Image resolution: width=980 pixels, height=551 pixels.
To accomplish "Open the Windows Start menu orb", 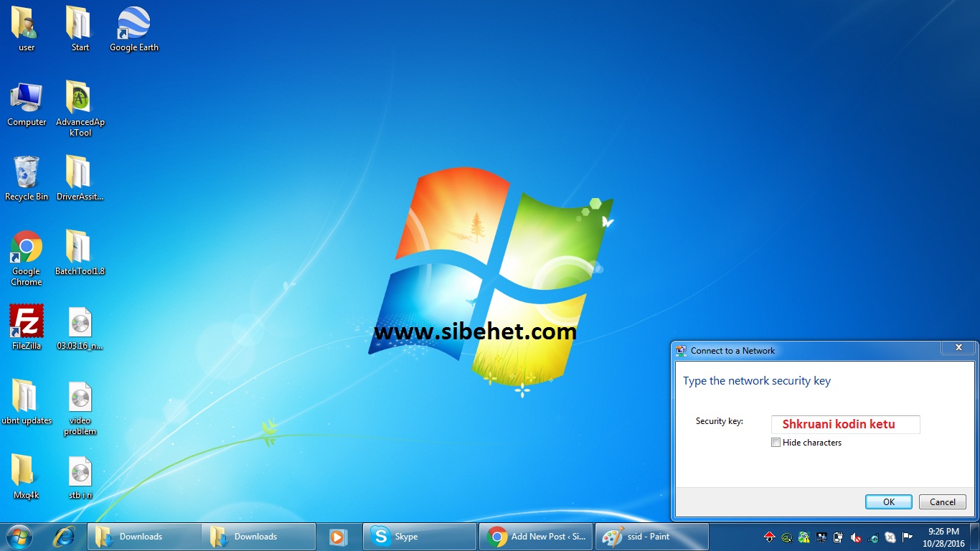I will [19, 537].
